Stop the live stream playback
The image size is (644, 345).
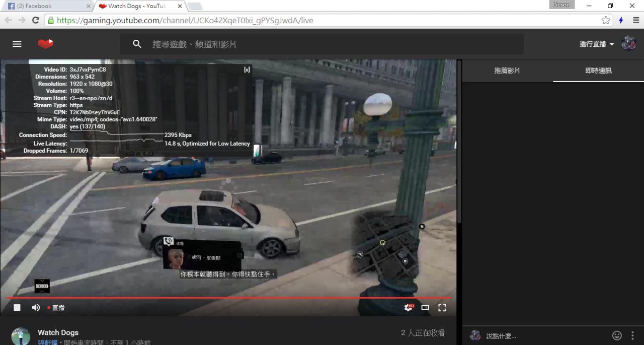click(17, 307)
